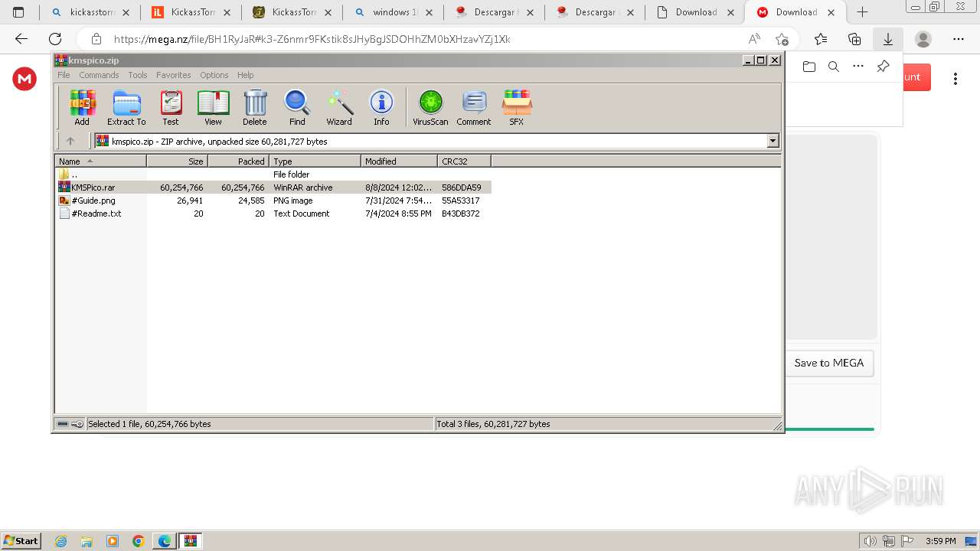Switch to the first kickasstorr tab
980x551 pixels.
click(x=90, y=12)
